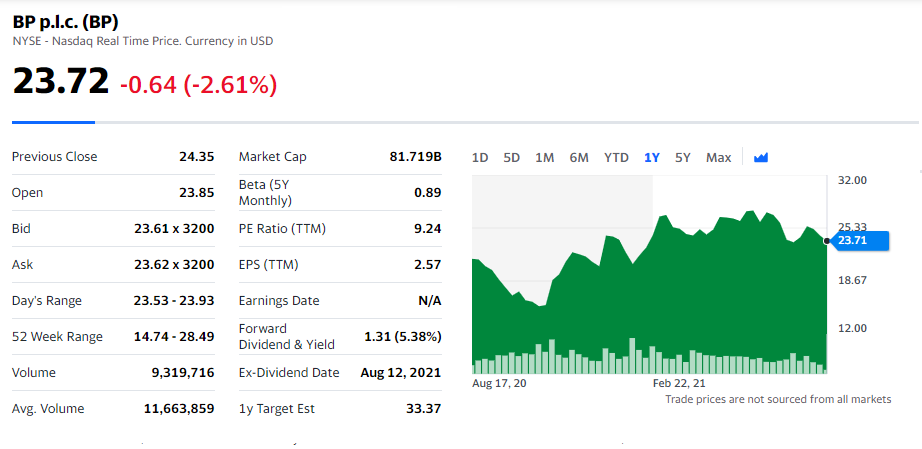Select the 1Y chart range

652,158
